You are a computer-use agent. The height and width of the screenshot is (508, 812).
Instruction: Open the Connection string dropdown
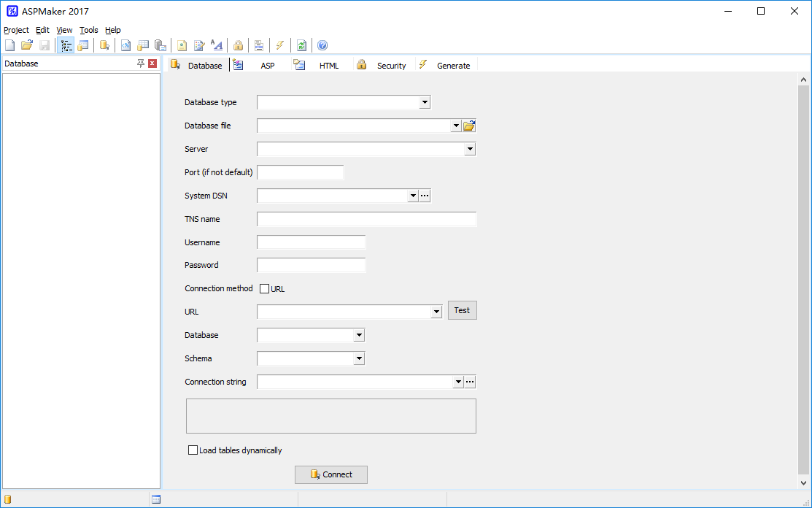tap(458, 381)
